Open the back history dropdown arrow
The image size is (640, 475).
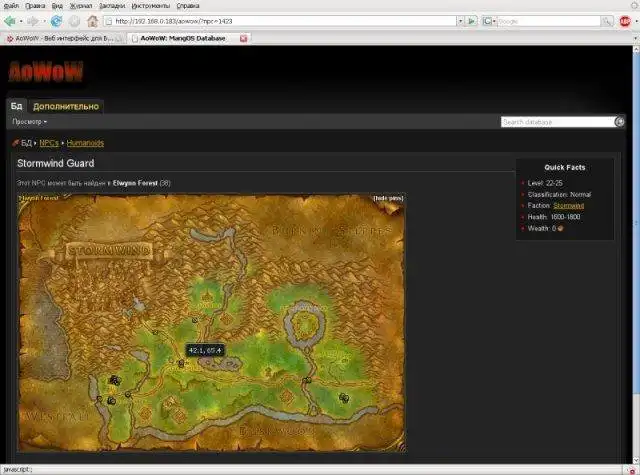click(x=21, y=21)
